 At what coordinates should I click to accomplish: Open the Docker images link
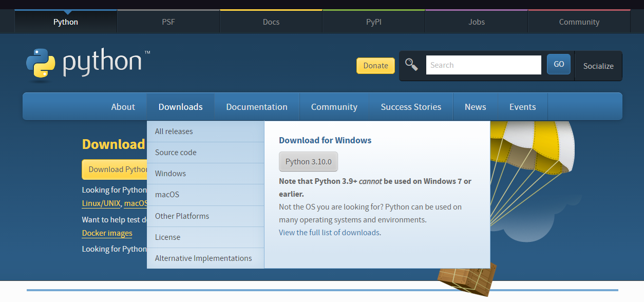[x=107, y=233]
